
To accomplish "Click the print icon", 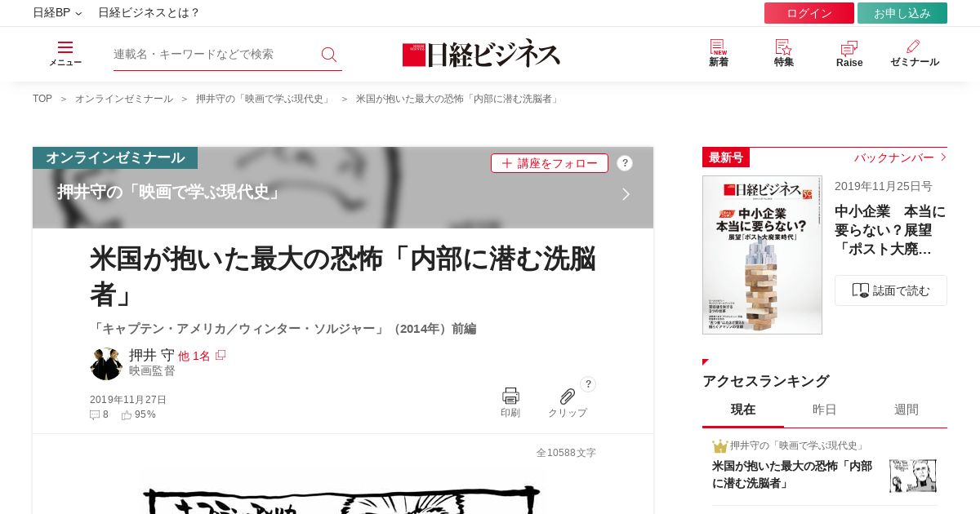I will [510, 396].
